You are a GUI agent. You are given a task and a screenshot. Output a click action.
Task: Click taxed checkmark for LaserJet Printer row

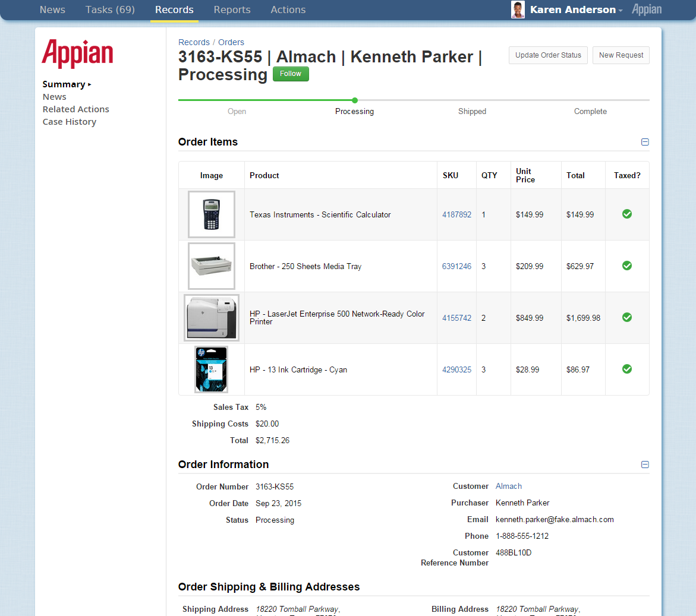tap(626, 318)
